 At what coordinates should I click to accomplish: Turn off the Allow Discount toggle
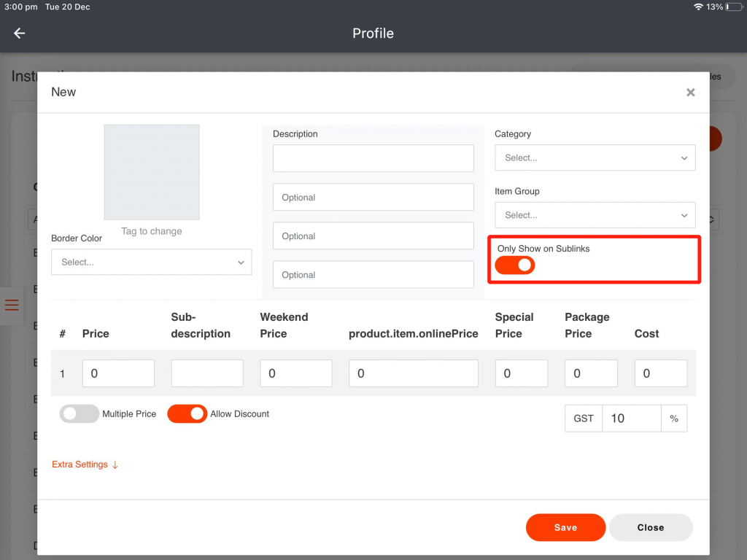pos(187,414)
